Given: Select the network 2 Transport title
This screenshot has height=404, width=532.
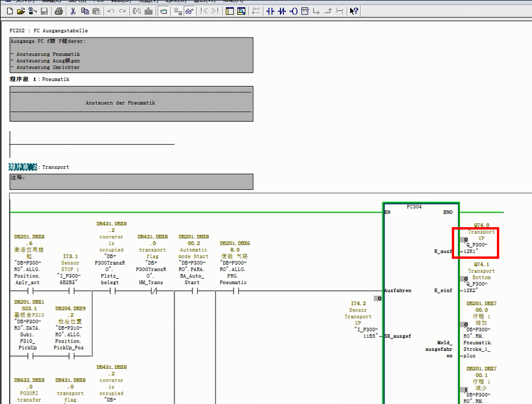Looking at the screenshot, I should click(56, 167).
